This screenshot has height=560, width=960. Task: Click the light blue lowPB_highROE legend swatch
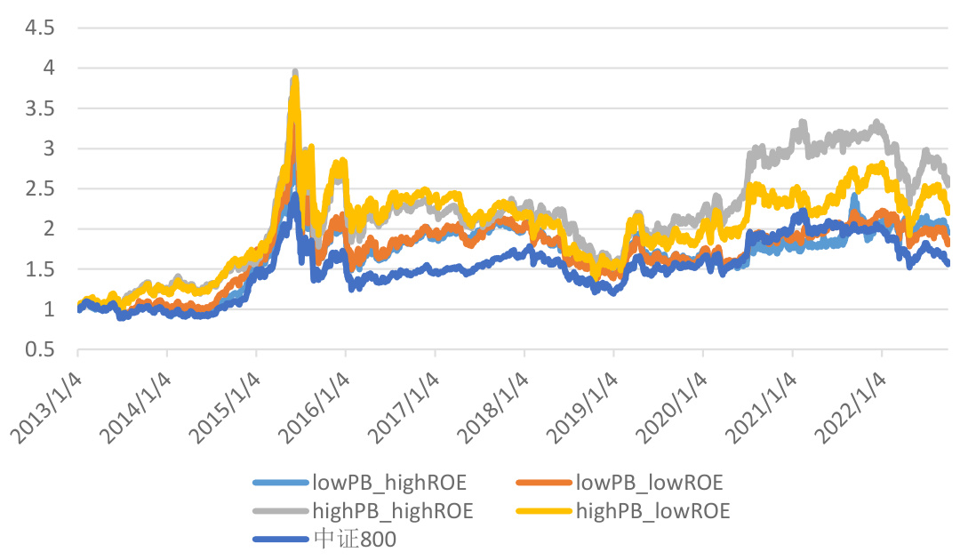(x=280, y=483)
